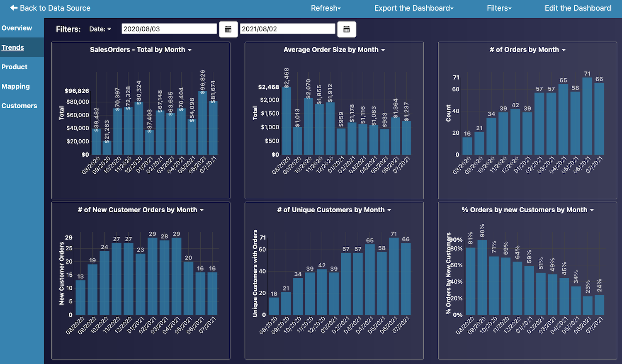Screen dimensions: 622x364
Task: Open the Mapping sidebar page
Action: coord(16,86)
